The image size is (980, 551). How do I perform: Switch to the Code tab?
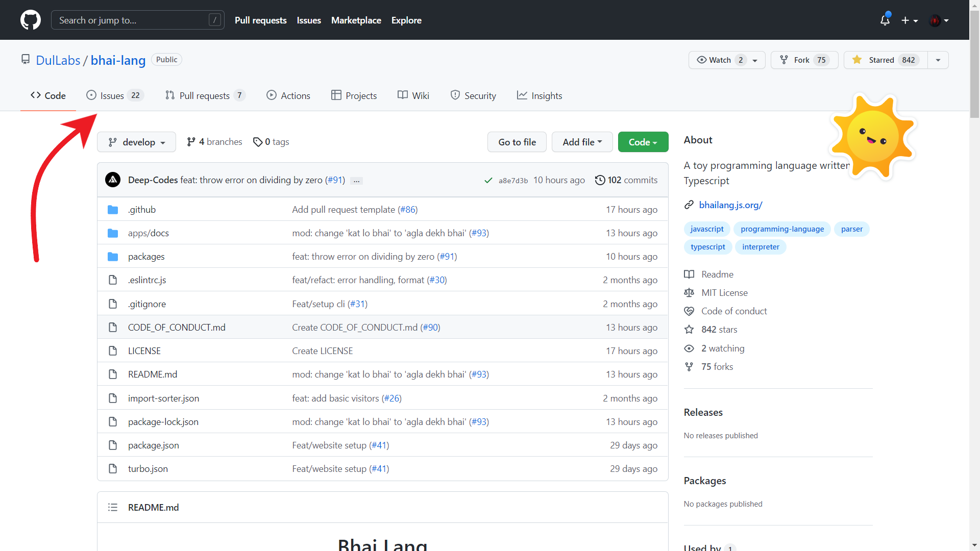point(48,95)
